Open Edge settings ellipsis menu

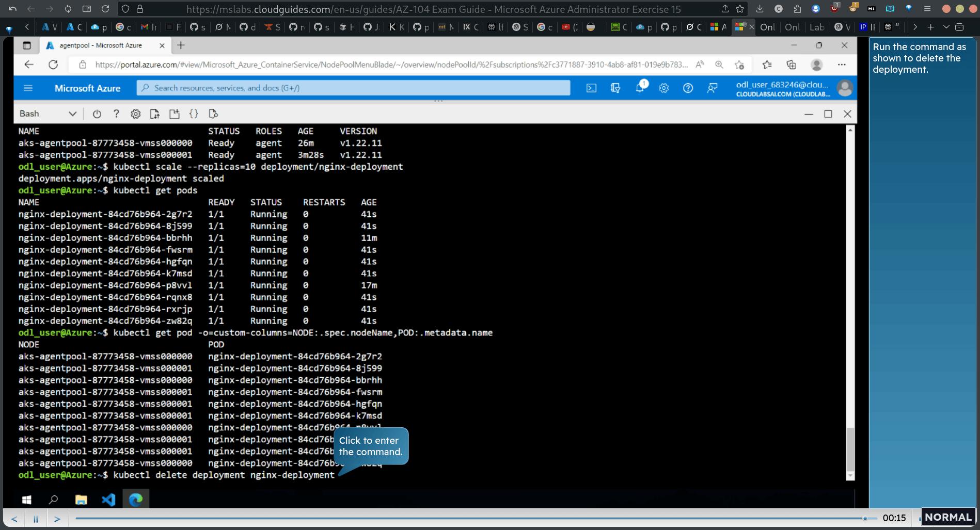pos(842,65)
